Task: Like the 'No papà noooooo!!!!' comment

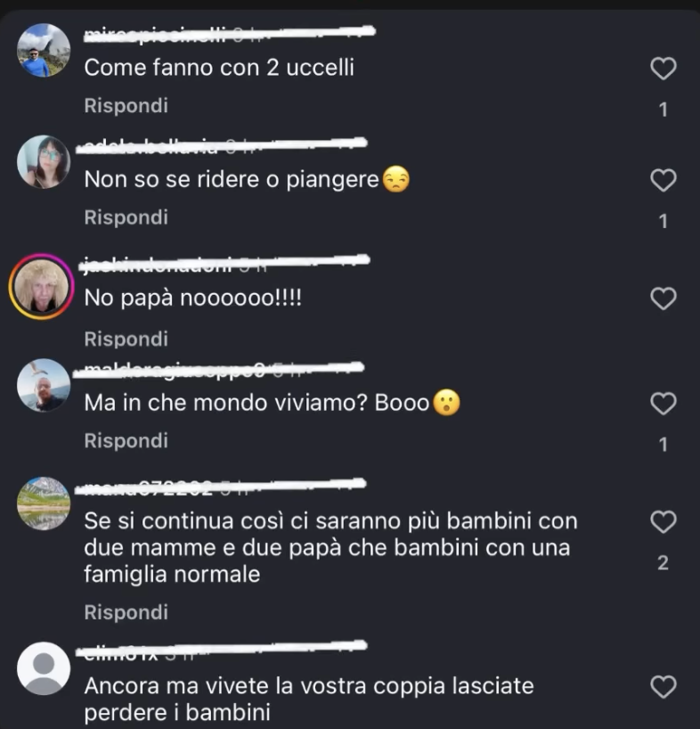Action: coord(663,298)
